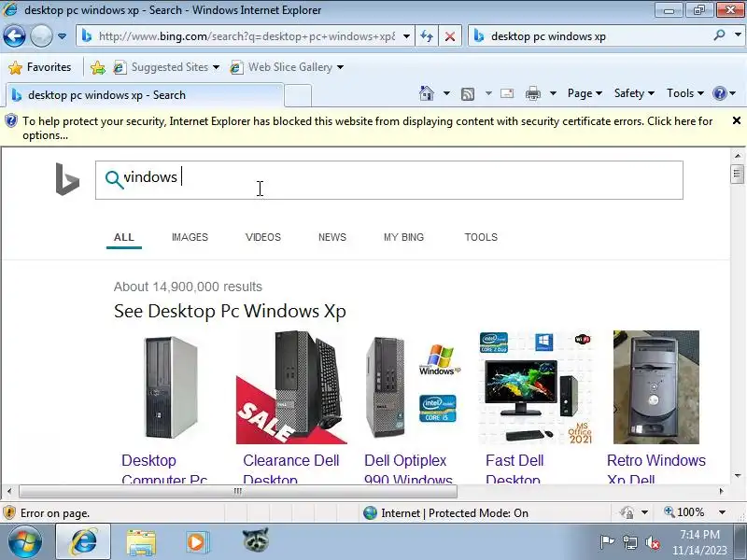Click the horizontal scrollbar thumb
This screenshot has height=560, width=747.
point(238,491)
